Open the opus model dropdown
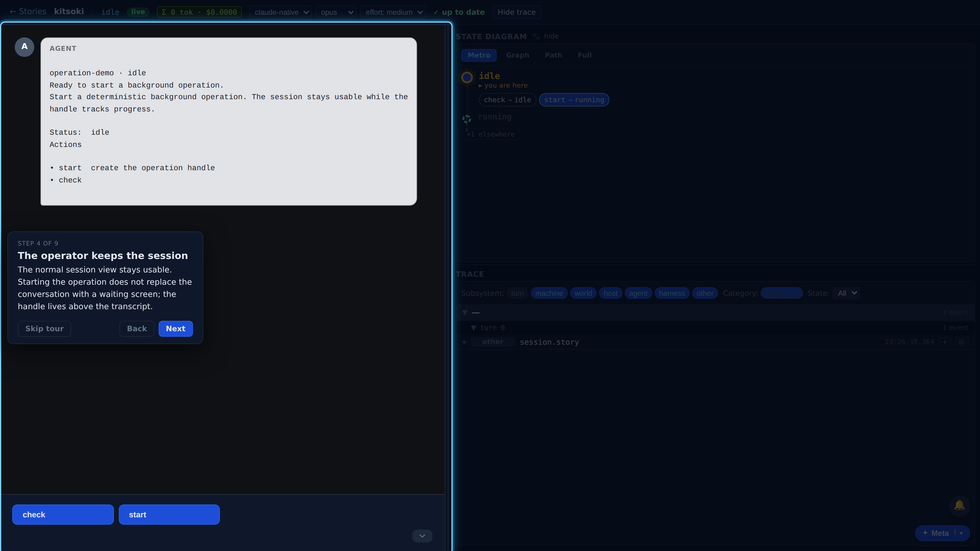The height and width of the screenshot is (551, 980). click(336, 12)
